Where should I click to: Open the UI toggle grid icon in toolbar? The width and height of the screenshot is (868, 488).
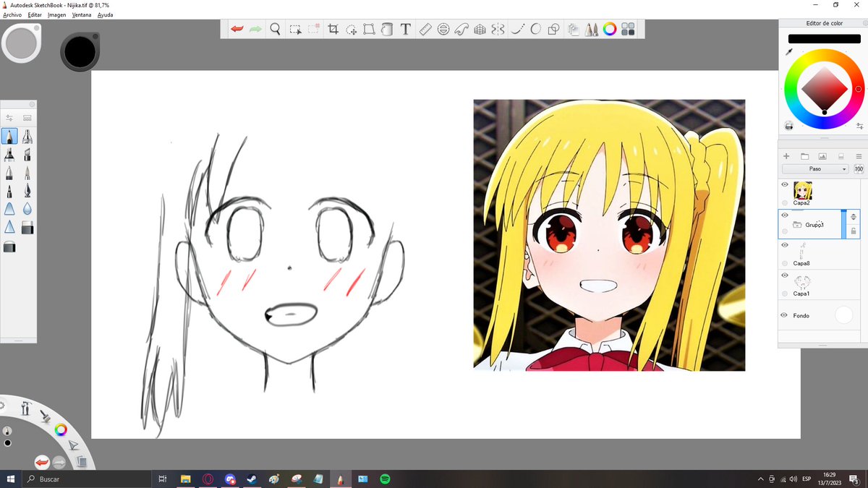click(x=628, y=29)
